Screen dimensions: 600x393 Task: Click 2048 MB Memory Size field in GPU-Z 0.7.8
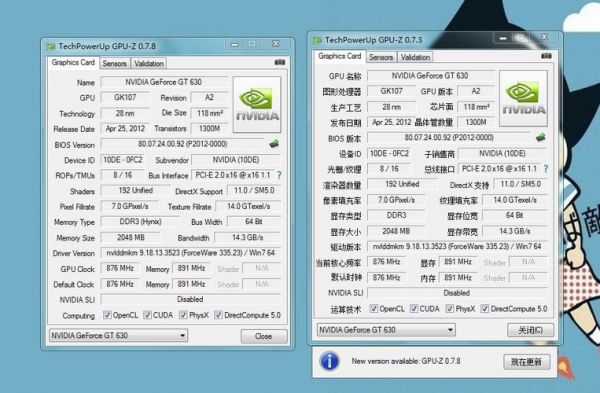(130, 238)
